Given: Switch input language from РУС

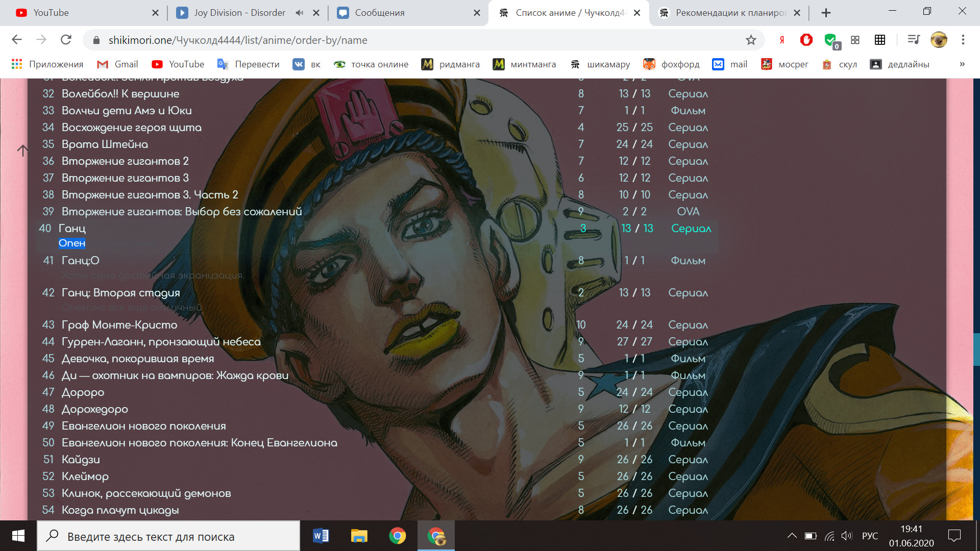Looking at the screenshot, I should click(870, 536).
